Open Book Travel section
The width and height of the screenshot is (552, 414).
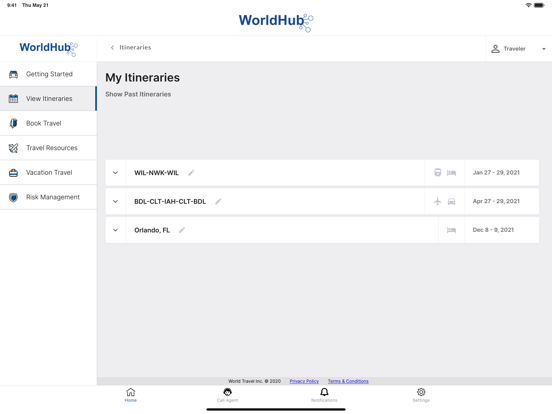click(48, 123)
